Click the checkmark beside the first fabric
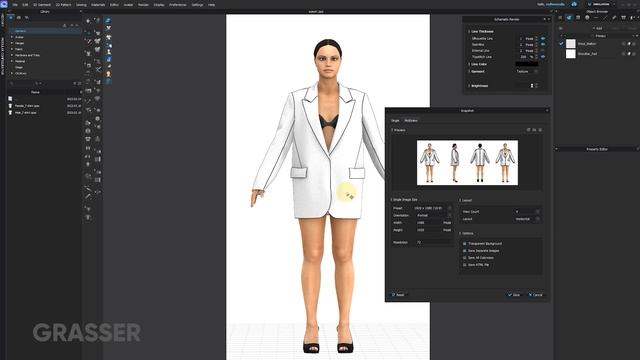640x360 pixels. click(562, 43)
